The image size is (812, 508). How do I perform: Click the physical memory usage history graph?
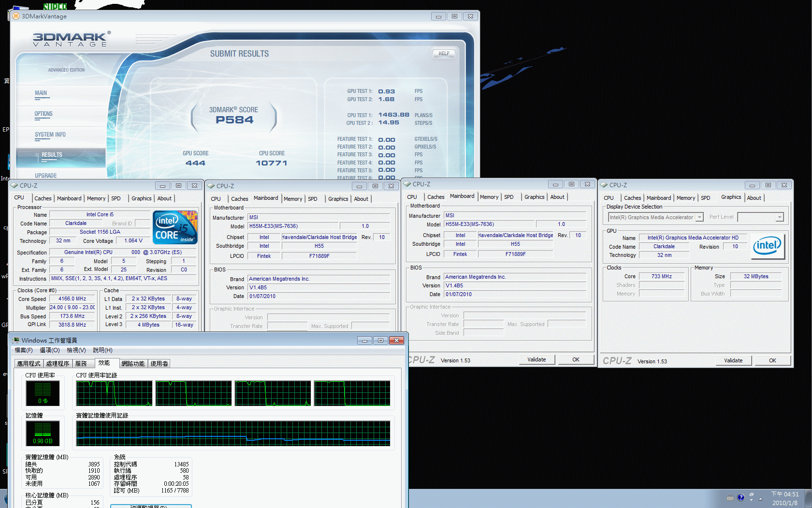click(233, 433)
